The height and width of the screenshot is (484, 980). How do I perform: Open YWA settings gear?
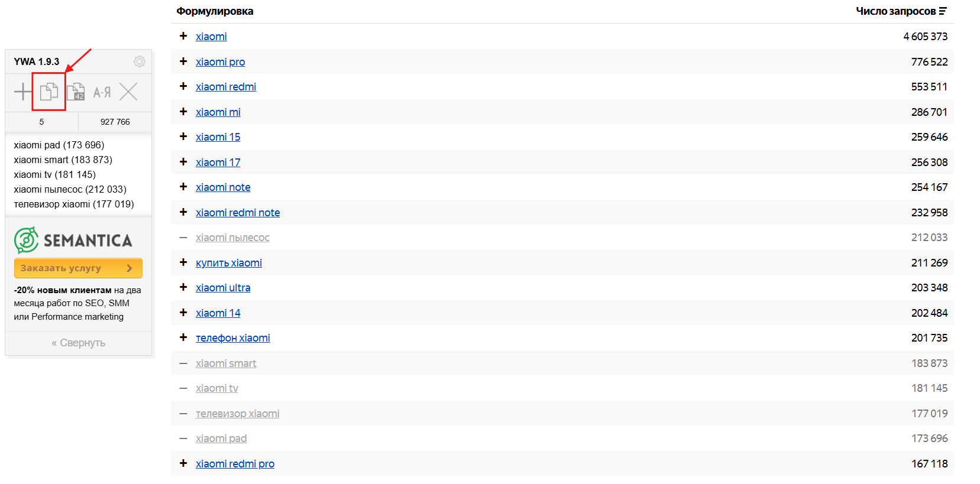coord(140,61)
